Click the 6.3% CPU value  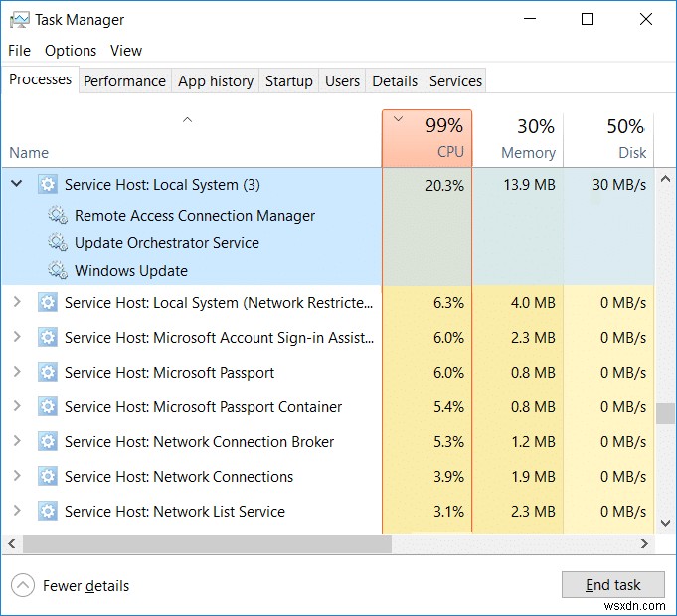pos(448,303)
